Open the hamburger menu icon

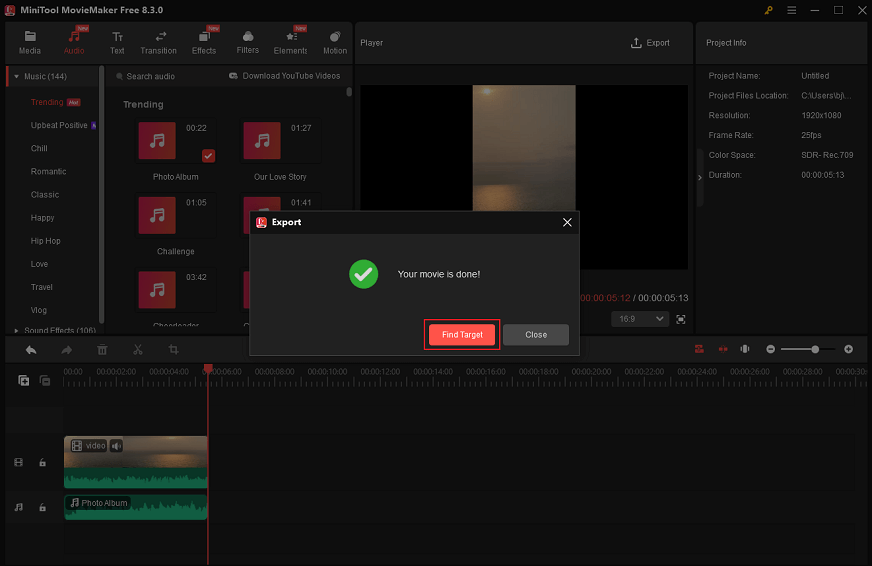click(x=791, y=10)
